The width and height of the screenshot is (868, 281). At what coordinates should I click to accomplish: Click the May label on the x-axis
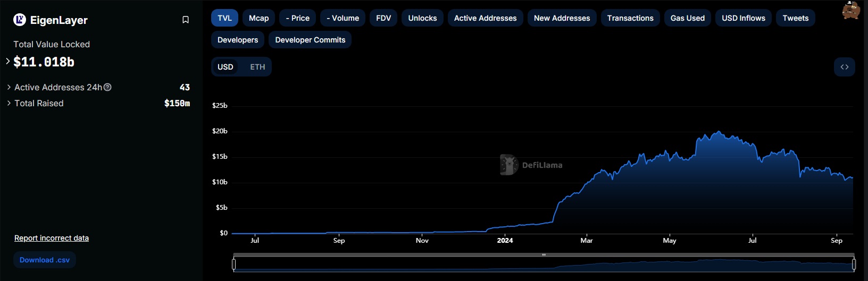pos(670,241)
